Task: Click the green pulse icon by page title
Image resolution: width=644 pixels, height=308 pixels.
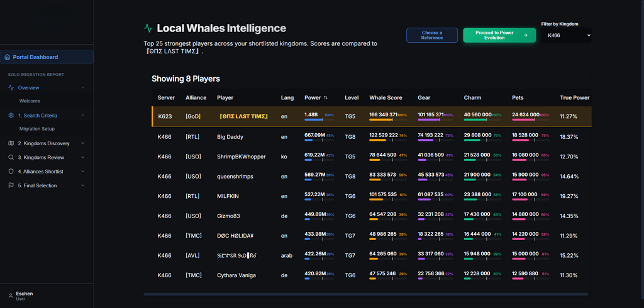Action: click(148, 28)
